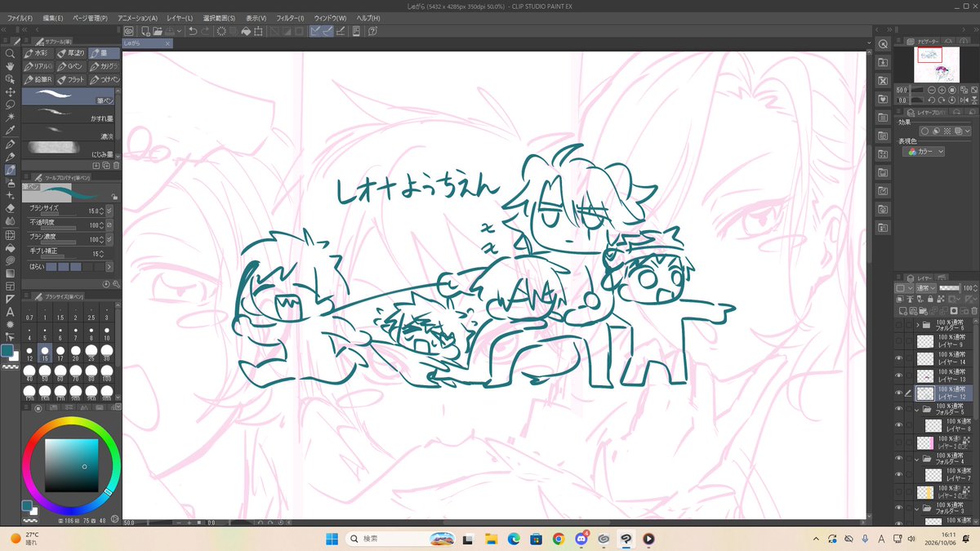Select the Eyedropper tool
This screenshot has width=980, height=551.
click(11, 131)
